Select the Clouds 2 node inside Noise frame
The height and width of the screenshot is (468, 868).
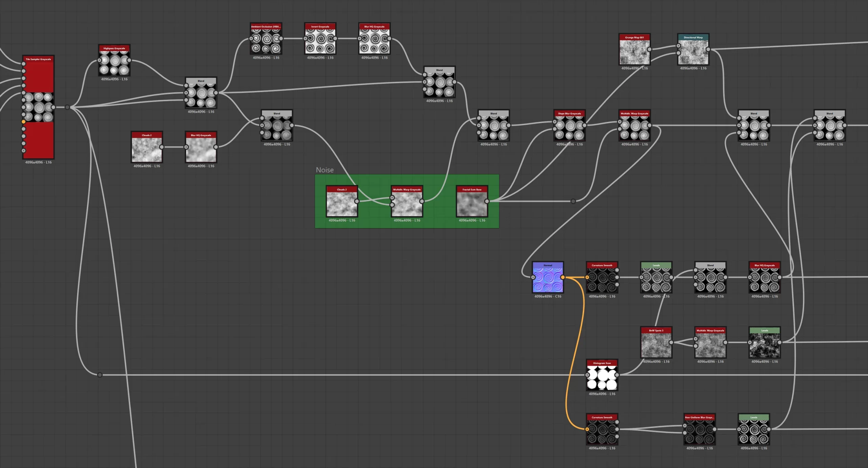click(342, 202)
